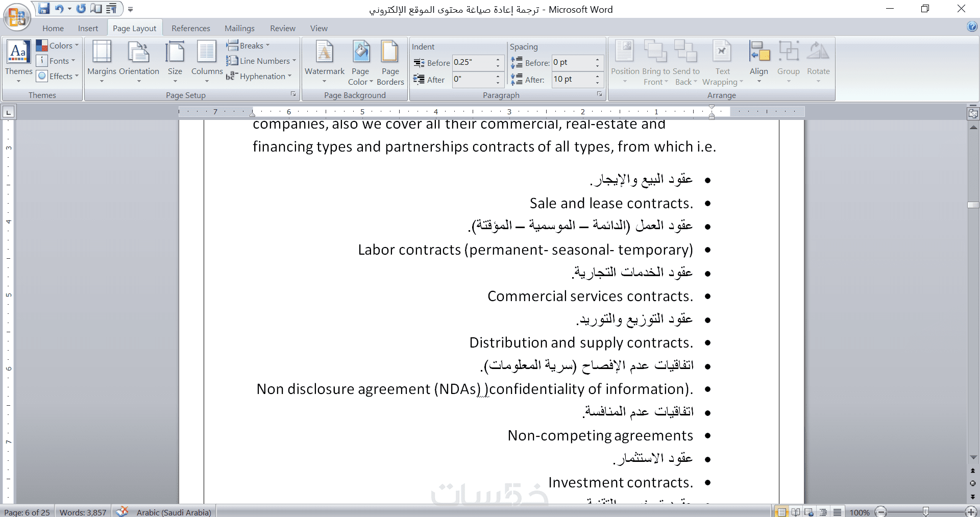The width and height of the screenshot is (980, 517).
Task: Click the Redo button in Quick Access Toolbar
Action: pos(81,9)
